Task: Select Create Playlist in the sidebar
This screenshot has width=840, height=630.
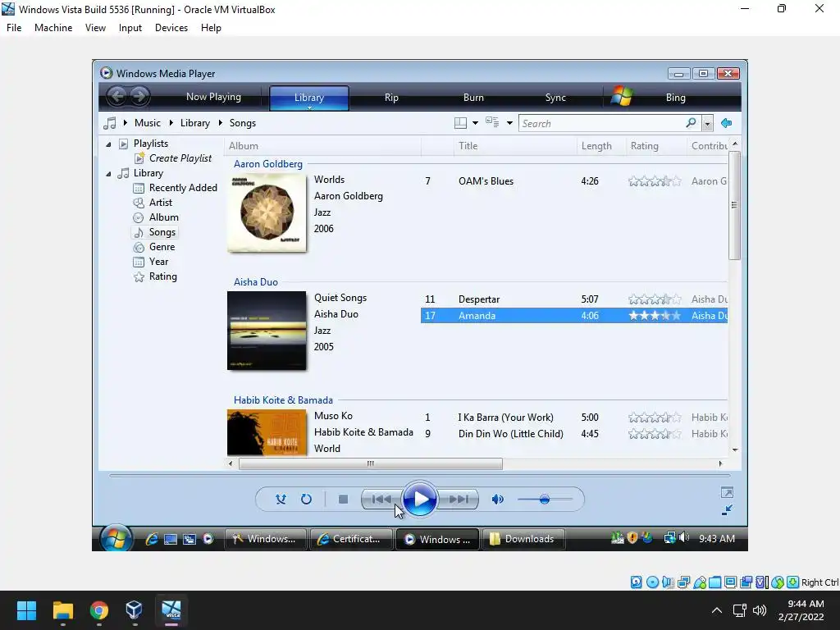Action: (180, 158)
